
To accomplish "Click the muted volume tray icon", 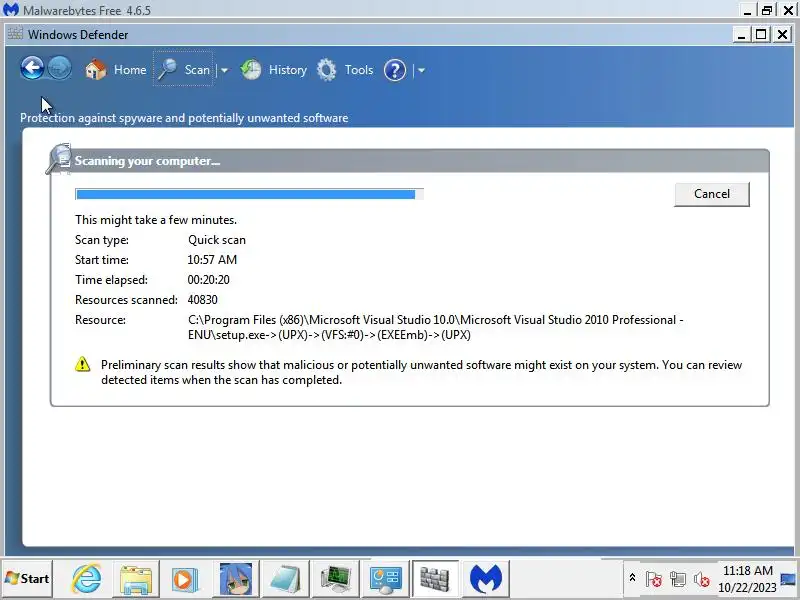I will coord(702,579).
